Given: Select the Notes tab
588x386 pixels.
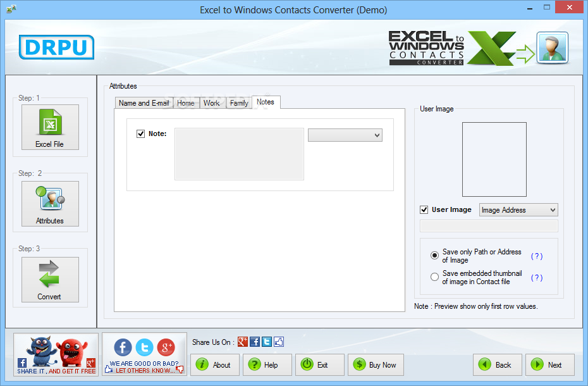Looking at the screenshot, I should click(266, 102).
